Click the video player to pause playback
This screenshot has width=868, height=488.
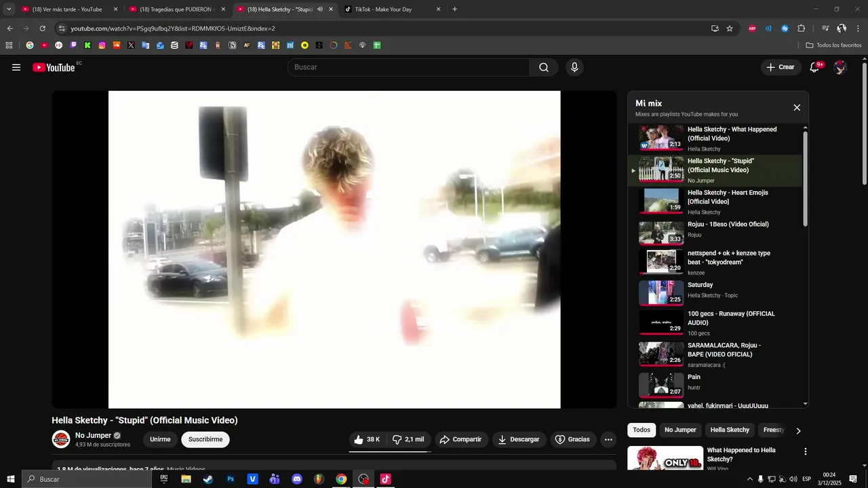[x=334, y=249]
